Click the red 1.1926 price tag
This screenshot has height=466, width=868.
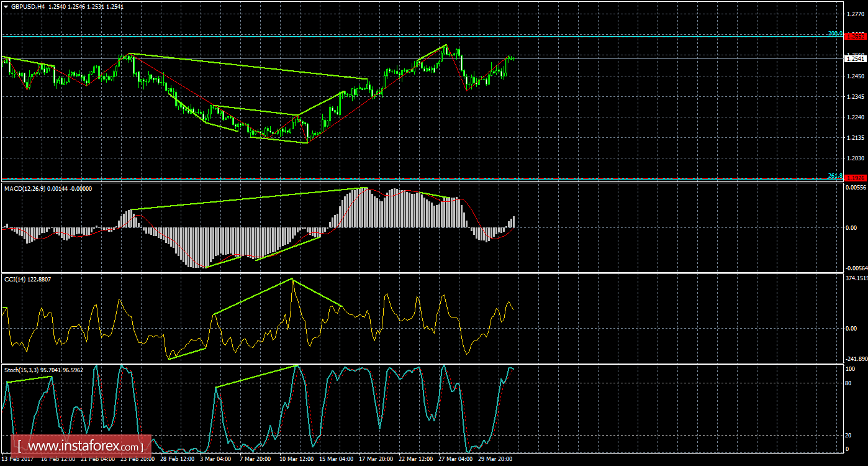[856, 178]
